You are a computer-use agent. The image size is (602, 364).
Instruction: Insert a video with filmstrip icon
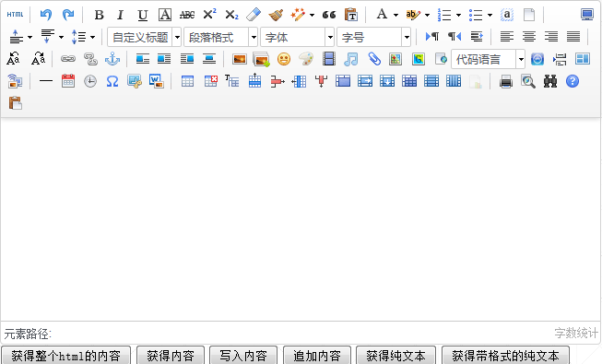coord(329,59)
